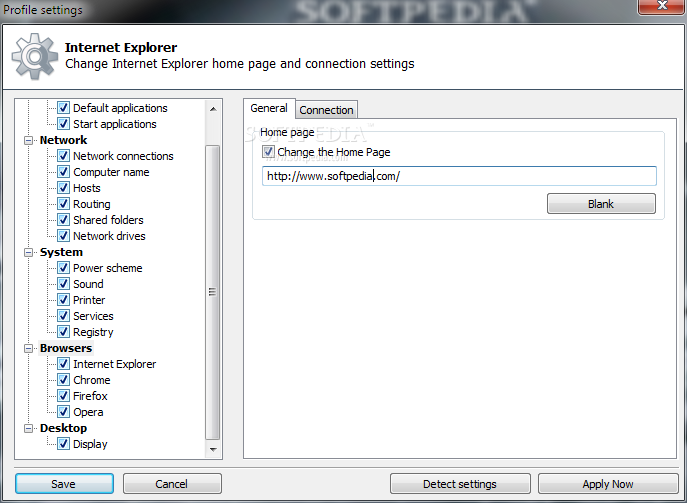Select the Power scheme tree item
The height and width of the screenshot is (503, 687).
108,268
